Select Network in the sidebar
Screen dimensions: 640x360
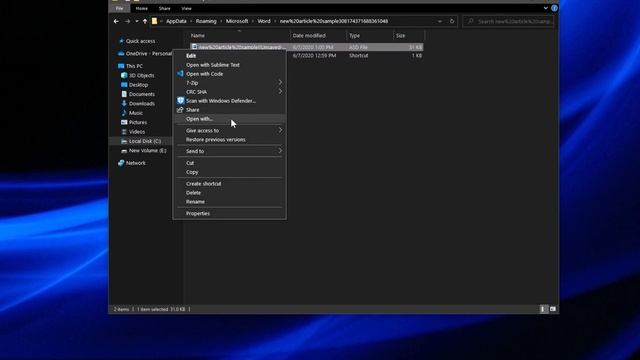click(x=136, y=163)
